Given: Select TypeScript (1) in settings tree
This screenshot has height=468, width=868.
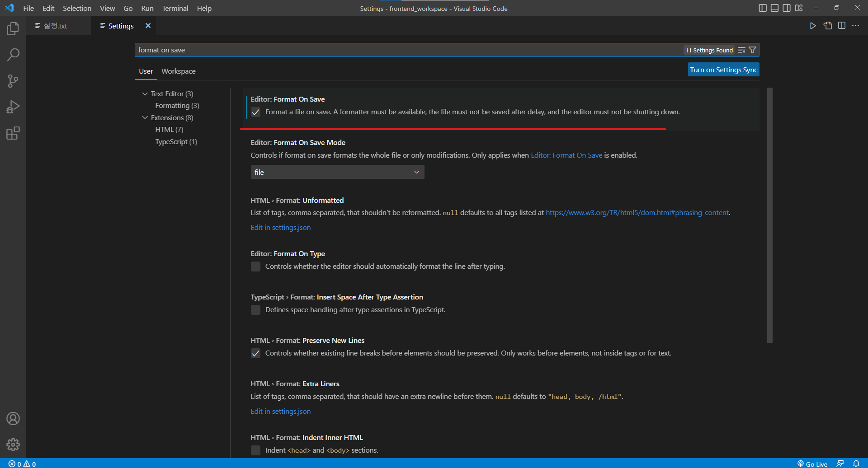Looking at the screenshot, I should point(176,142).
